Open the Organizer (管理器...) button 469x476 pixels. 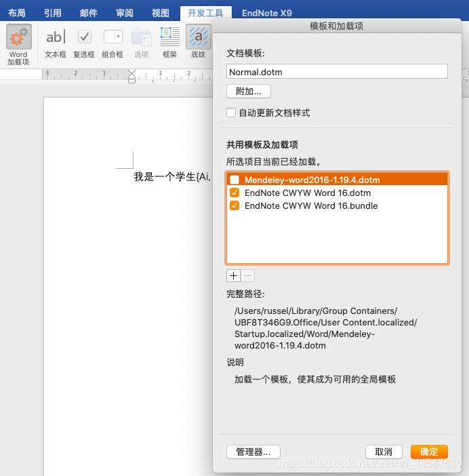tap(253, 452)
